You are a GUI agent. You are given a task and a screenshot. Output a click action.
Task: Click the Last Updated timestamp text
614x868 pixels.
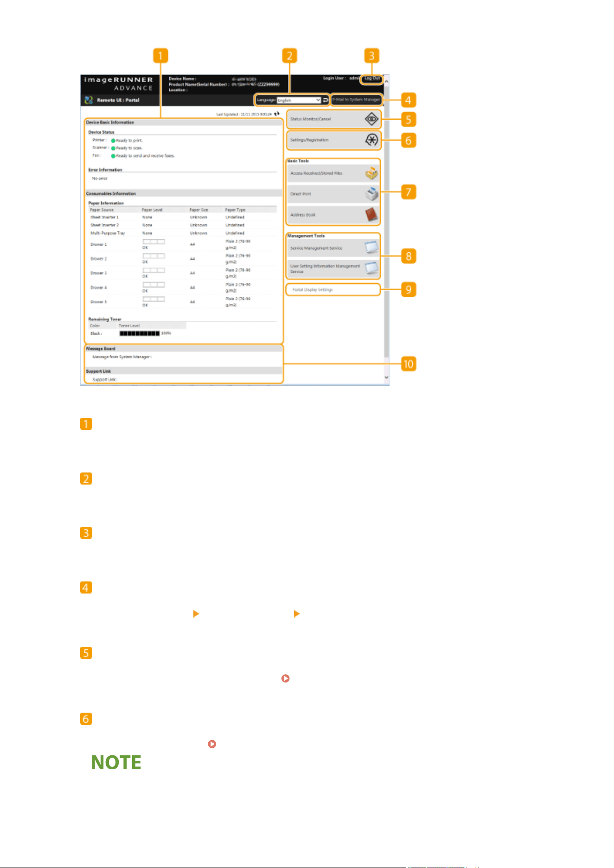[x=244, y=114]
